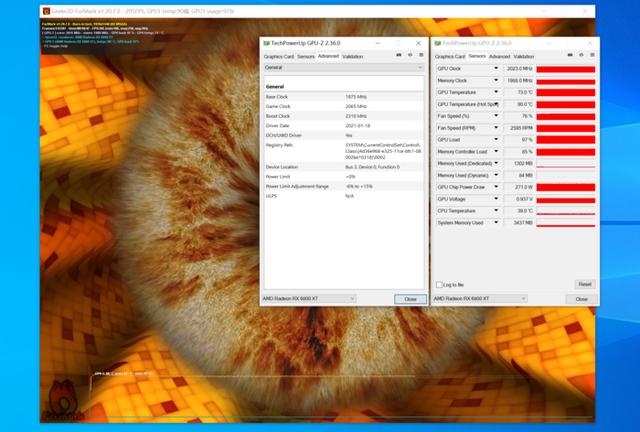
Task: Switch to Graphics Card tab in Sensors window
Action: [x=450, y=56]
